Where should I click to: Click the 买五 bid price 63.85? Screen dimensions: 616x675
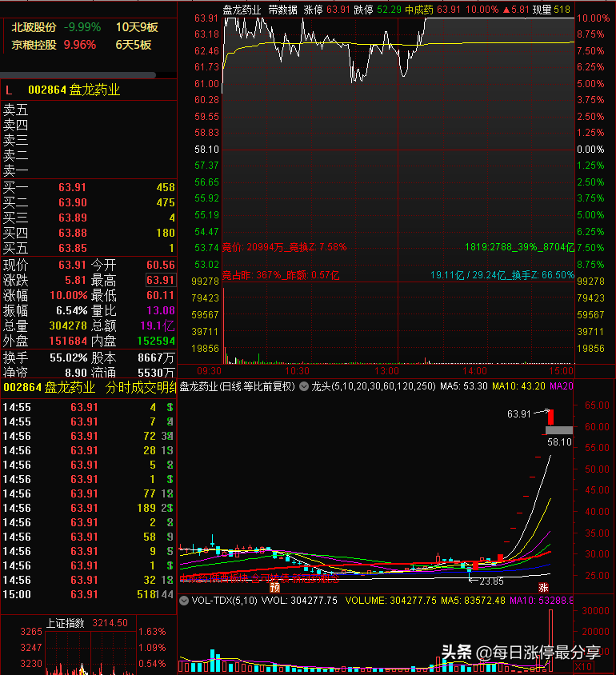pyautogui.click(x=73, y=249)
